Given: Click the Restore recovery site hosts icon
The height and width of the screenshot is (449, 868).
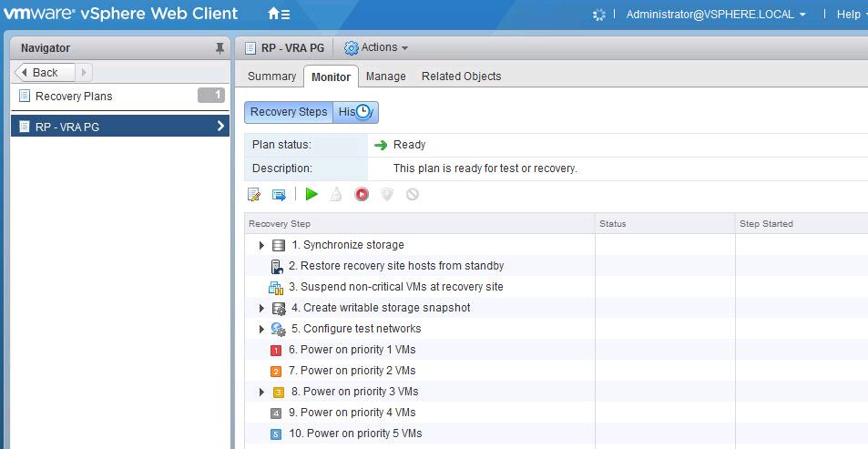Looking at the screenshot, I should click(276, 266).
